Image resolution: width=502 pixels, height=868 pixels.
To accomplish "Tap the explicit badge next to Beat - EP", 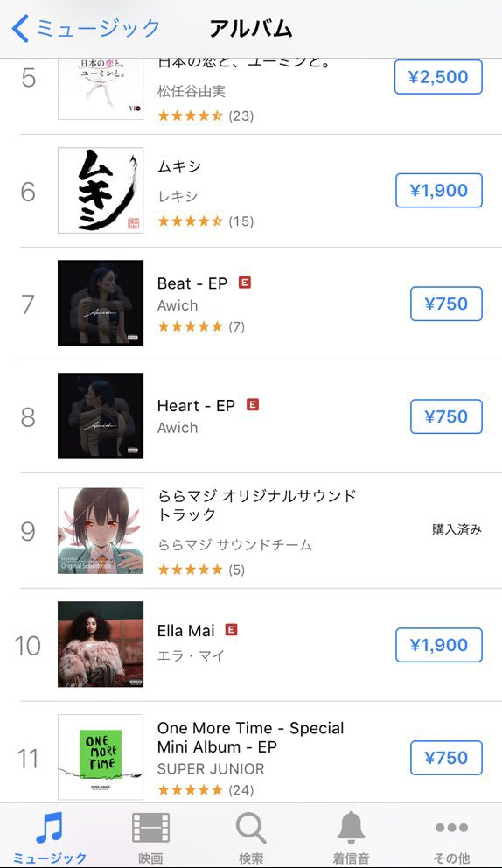I will pyautogui.click(x=245, y=283).
